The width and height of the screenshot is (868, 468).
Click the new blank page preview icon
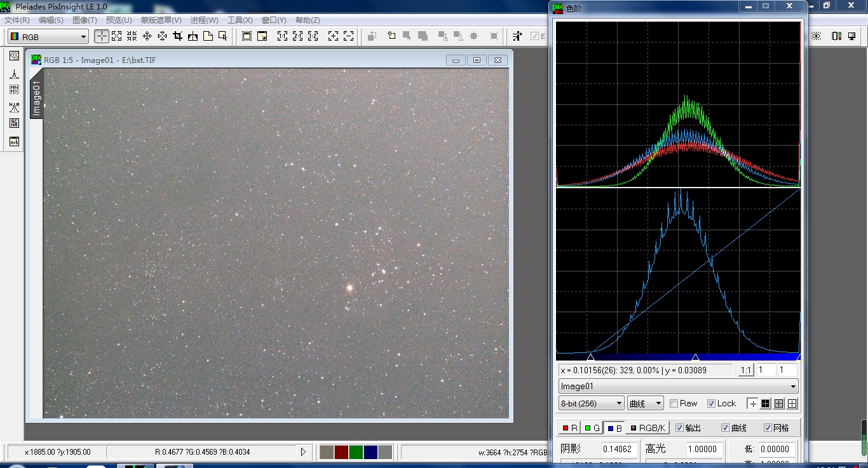[208, 36]
